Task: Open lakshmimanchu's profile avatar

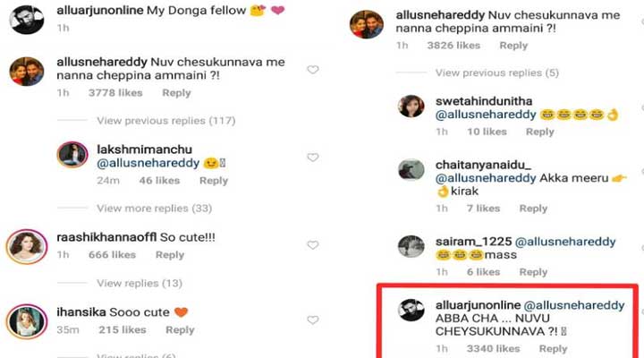Action: pos(72,155)
